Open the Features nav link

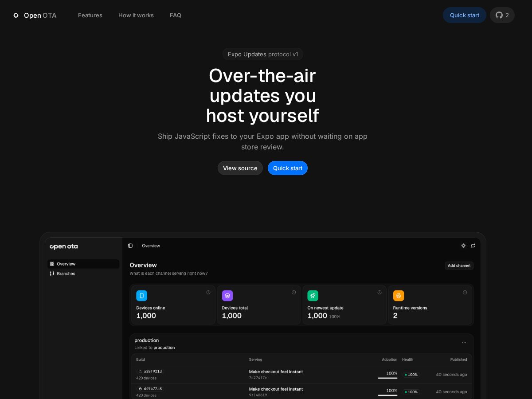[x=90, y=15]
